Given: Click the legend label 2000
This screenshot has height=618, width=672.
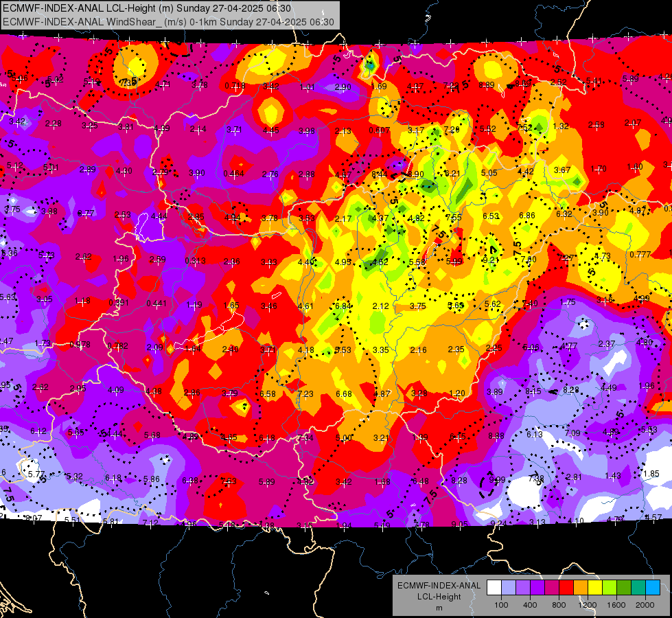Looking at the screenshot, I should click(x=645, y=605).
